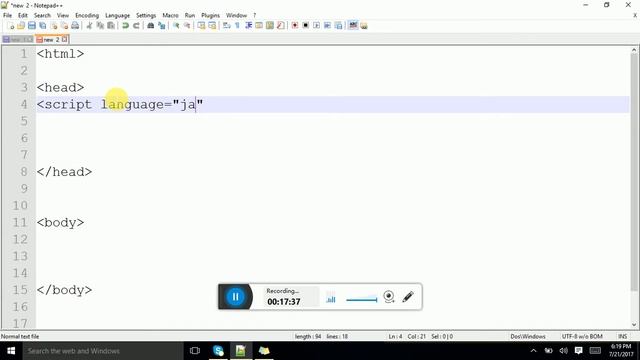Click the recorder audio level icon

pos(331,299)
